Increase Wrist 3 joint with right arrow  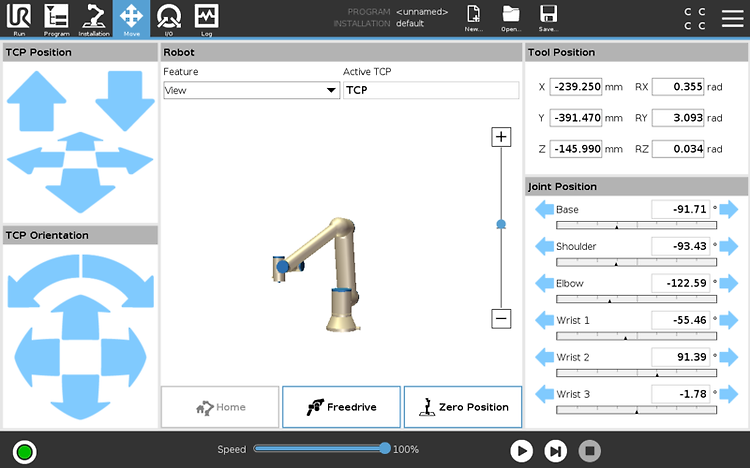(728, 394)
